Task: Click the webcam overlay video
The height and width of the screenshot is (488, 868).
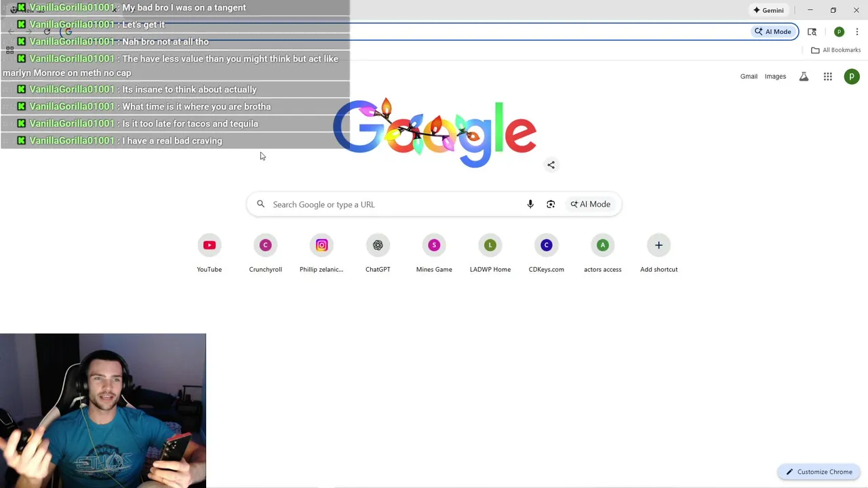Action: coord(103,410)
